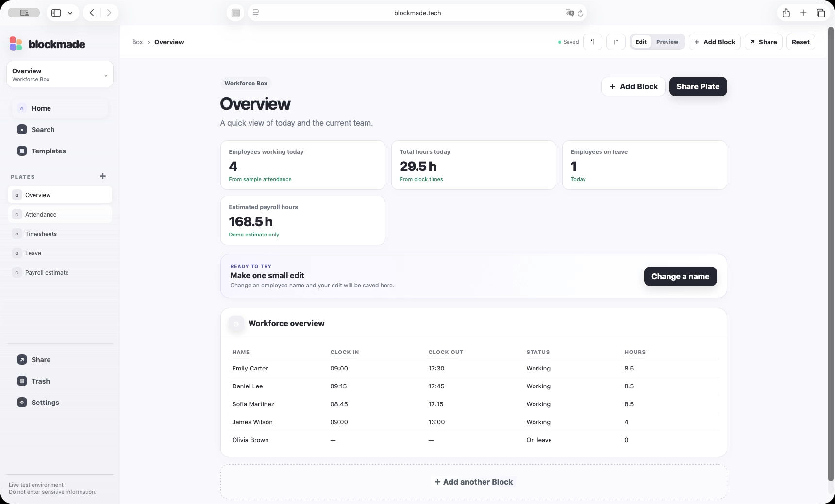Click Share button in top toolbar
The image size is (835, 504).
pos(764,42)
